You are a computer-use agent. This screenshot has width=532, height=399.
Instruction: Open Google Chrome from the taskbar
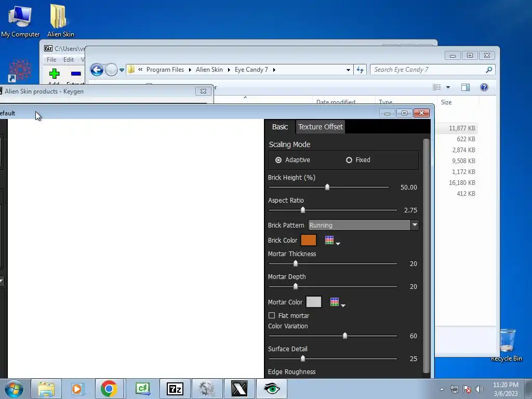tap(109, 389)
